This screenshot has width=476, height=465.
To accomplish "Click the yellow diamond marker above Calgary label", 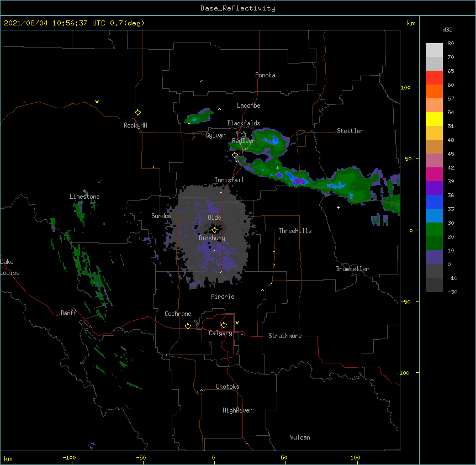I will coord(224,325).
